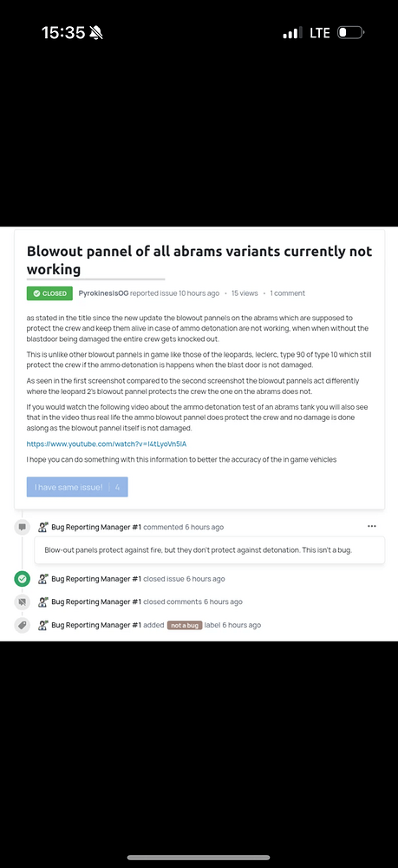Open the three-dot comment options menu
Screen dimensions: 398x868
371,527
